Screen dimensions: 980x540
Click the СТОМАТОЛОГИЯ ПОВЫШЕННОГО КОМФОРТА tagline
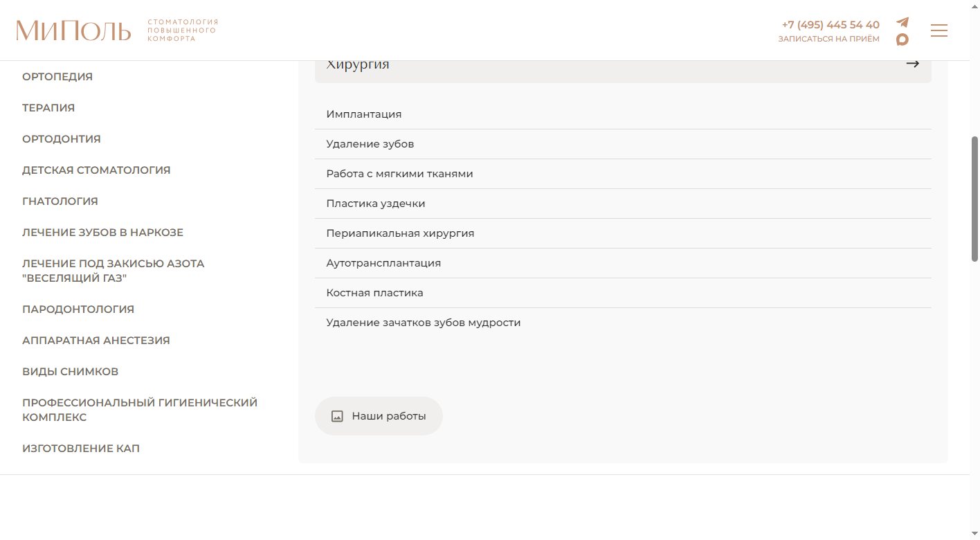[x=183, y=30]
